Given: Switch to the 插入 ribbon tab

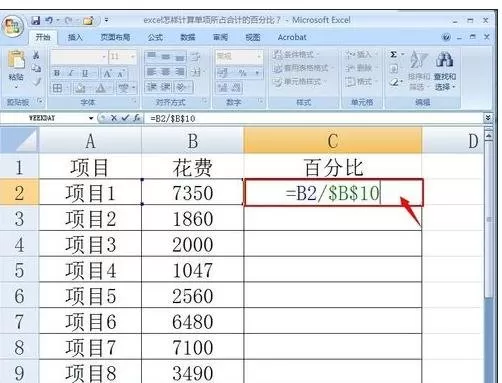Looking at the screenshot, I should coord(75,37).
